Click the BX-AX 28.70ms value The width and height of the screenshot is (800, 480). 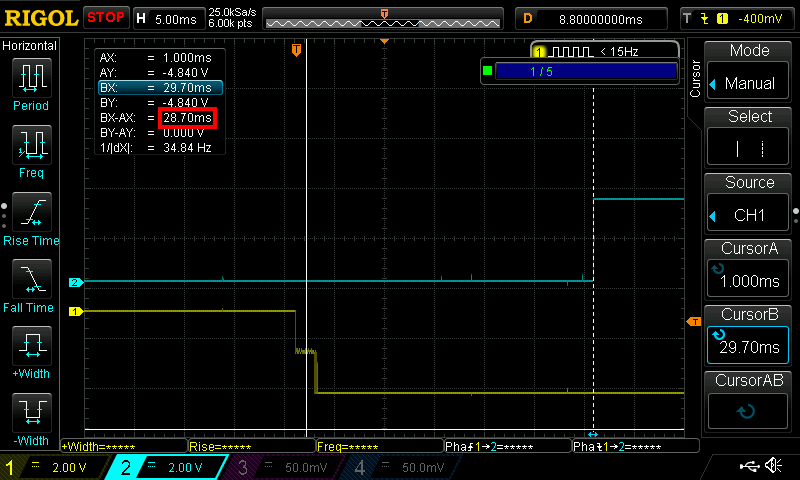pyautogui.click(x=187, y=118)
